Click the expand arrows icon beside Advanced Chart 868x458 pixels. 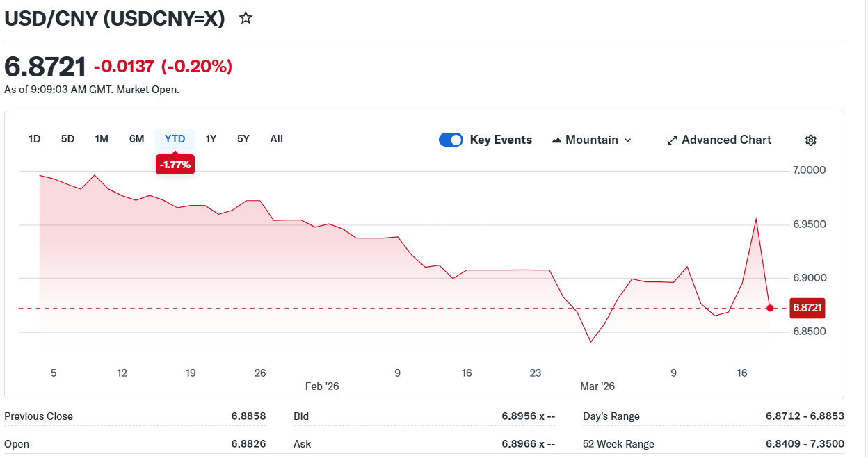point(672,140)
